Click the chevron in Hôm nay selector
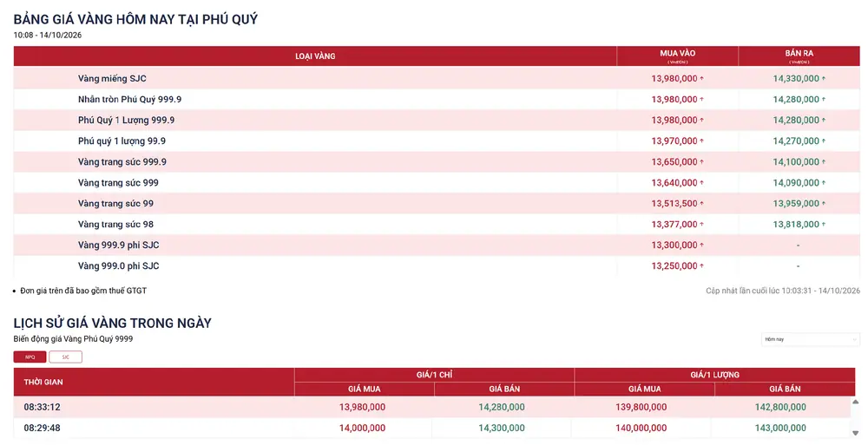Viewport: 868px width, 445px height. coord(853,339)
